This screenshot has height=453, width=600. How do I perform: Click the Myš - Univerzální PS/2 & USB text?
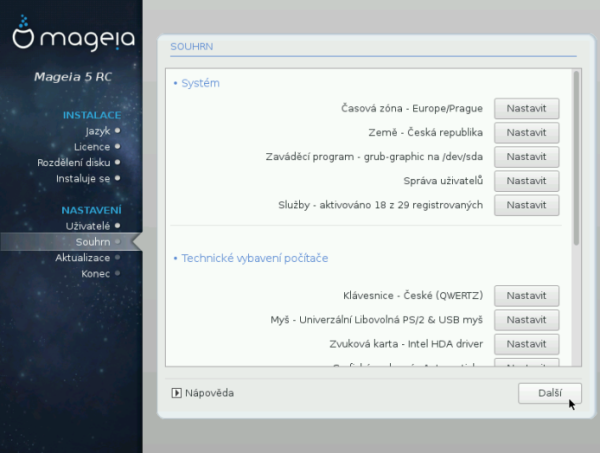(x=377, y=320)
